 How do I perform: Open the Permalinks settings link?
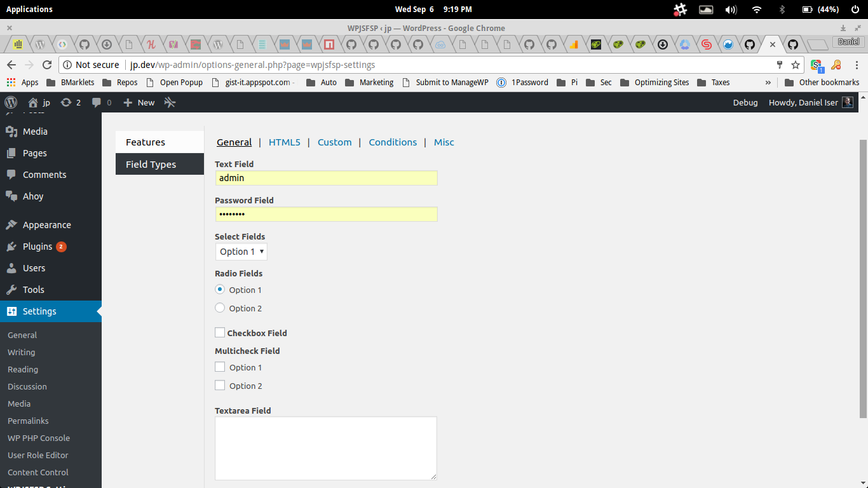28,421
